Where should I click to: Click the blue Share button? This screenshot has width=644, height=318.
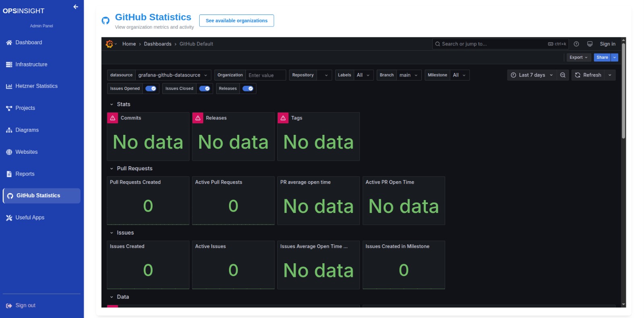click(602, 58)
